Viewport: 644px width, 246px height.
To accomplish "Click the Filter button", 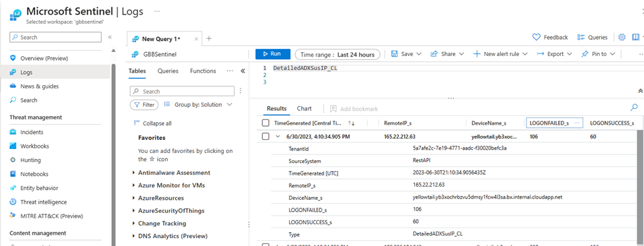I will coord(144,105).
